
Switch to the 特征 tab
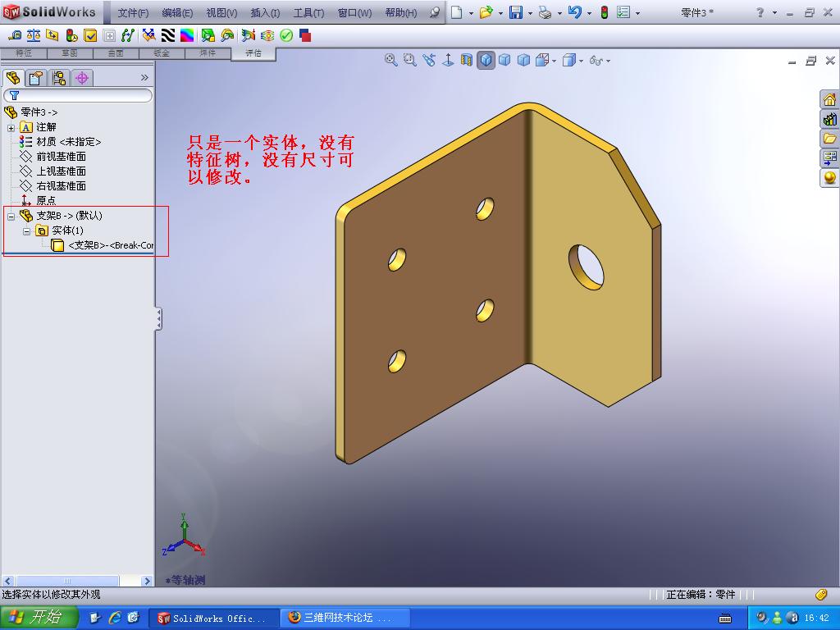pyautogui.click(x=24, y=53)
